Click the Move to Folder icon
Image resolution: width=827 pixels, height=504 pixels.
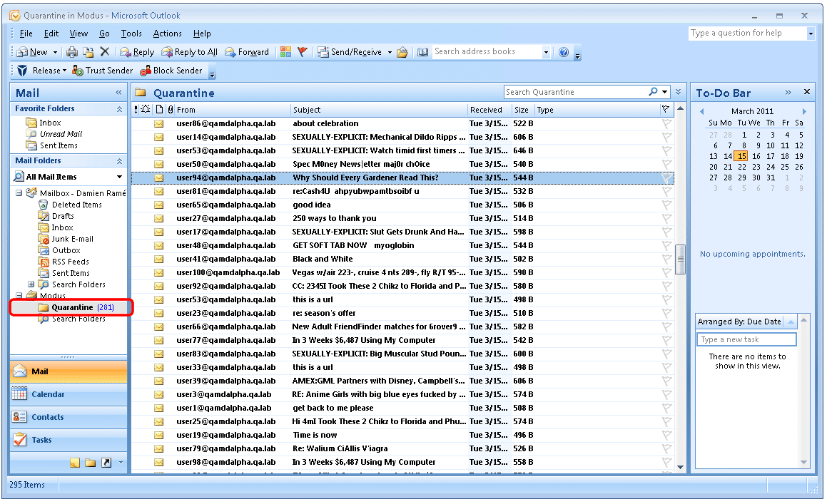tap(88, 51)
